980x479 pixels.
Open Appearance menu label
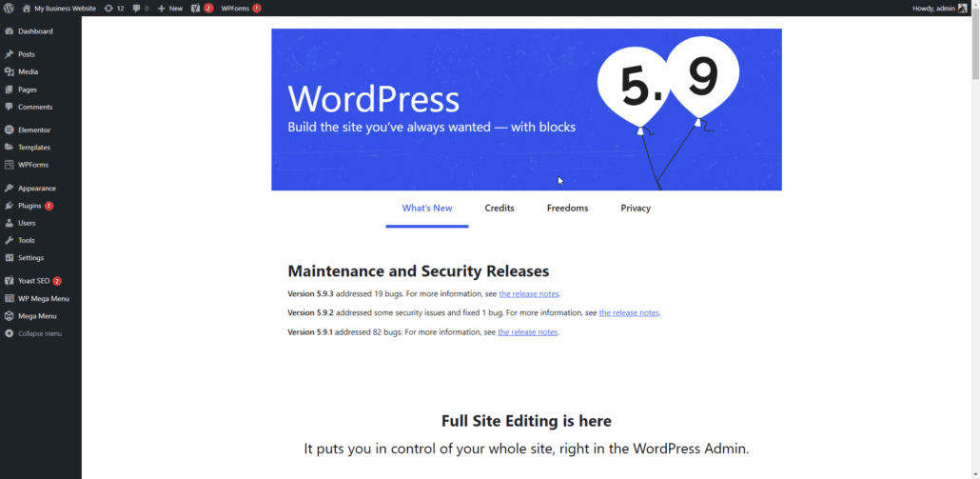37,189
